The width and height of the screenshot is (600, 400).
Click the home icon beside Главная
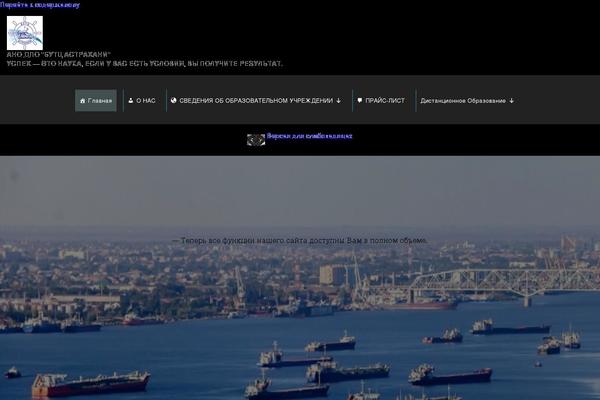(82, 101)
